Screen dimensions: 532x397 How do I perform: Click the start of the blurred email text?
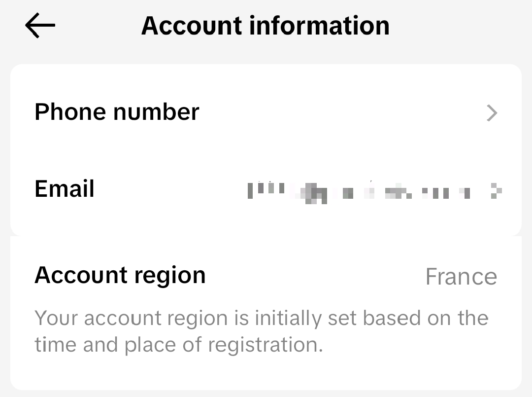(x=251, y=190)
